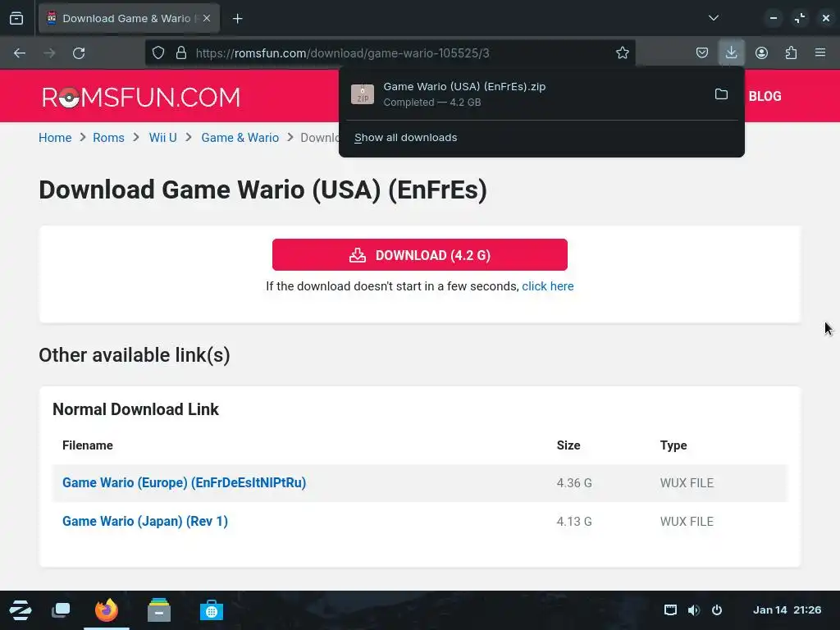Open the Wii U breadcrumb link
The image size is (840, 630).
pos(163,138)
